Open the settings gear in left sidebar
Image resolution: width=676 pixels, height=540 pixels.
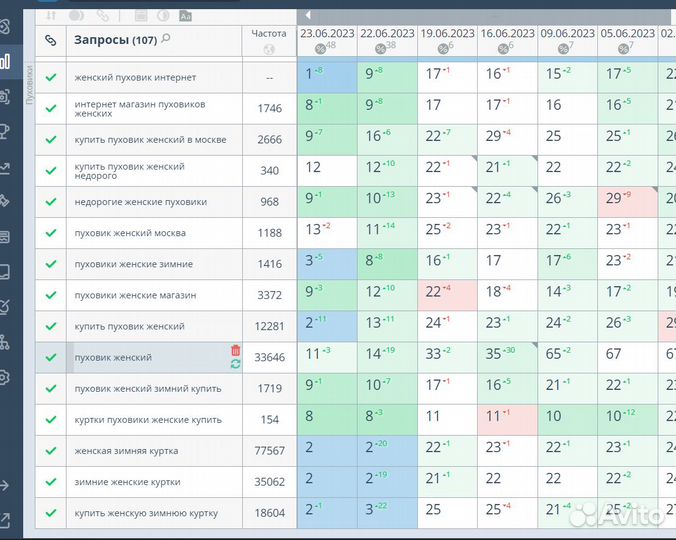pos(5,377)
